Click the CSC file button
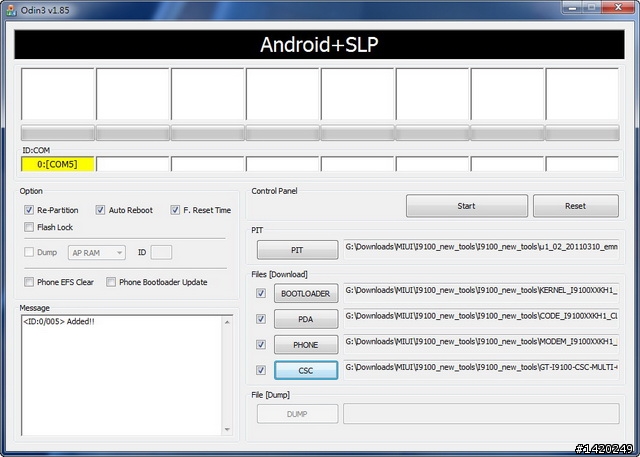This screenshot has width=640, height=457. 306,370
